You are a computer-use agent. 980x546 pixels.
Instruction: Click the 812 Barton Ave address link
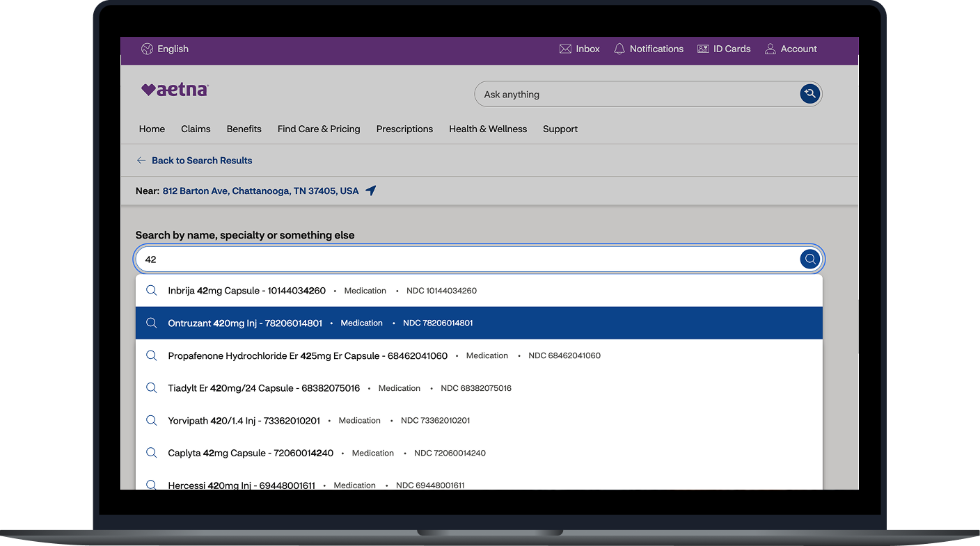click(261, 191)
